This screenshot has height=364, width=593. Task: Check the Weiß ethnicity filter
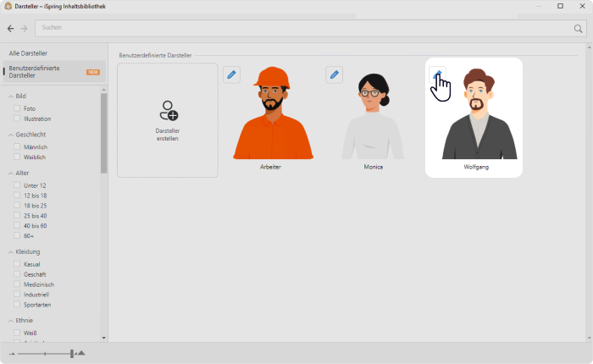[x=17, y=333]
